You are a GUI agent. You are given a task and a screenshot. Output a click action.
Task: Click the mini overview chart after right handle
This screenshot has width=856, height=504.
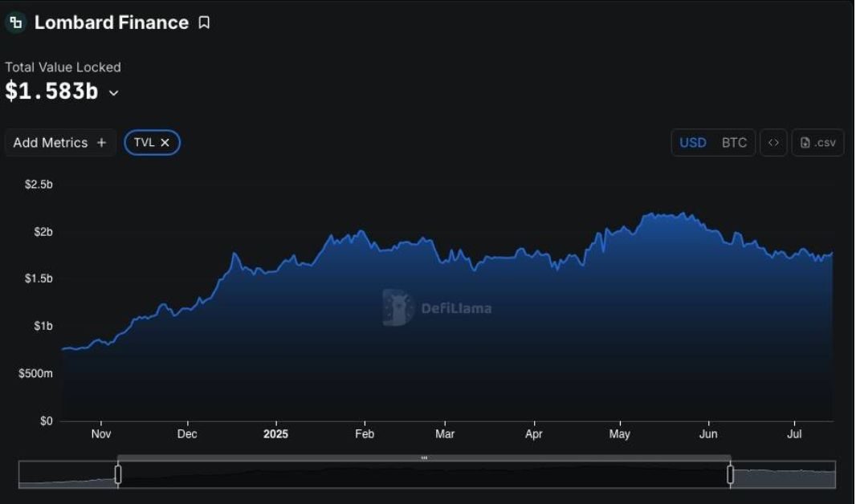tap(785, 474)
